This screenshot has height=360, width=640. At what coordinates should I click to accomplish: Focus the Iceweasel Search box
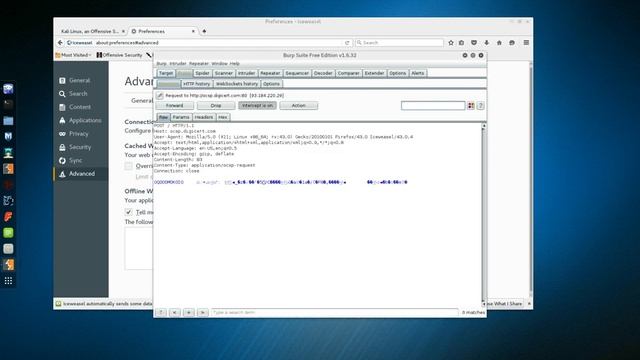(x=399, y=42)
